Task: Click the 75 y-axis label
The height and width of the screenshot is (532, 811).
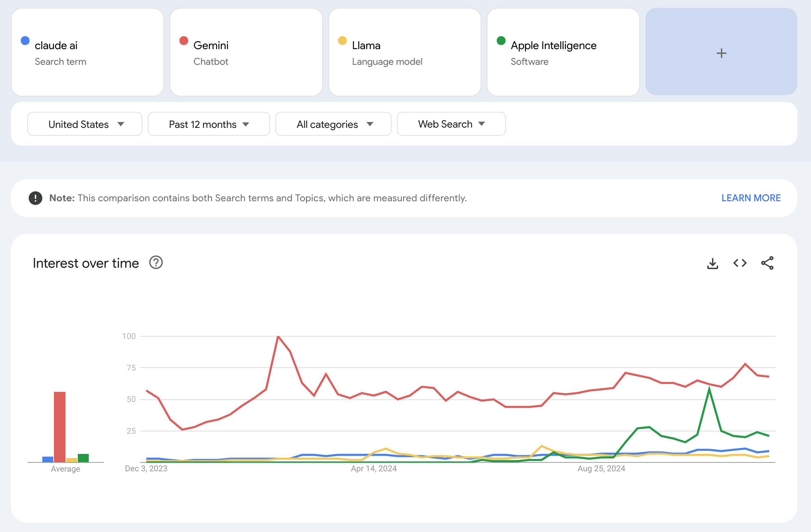Action: pyautogui.click(x=131, y=368)
